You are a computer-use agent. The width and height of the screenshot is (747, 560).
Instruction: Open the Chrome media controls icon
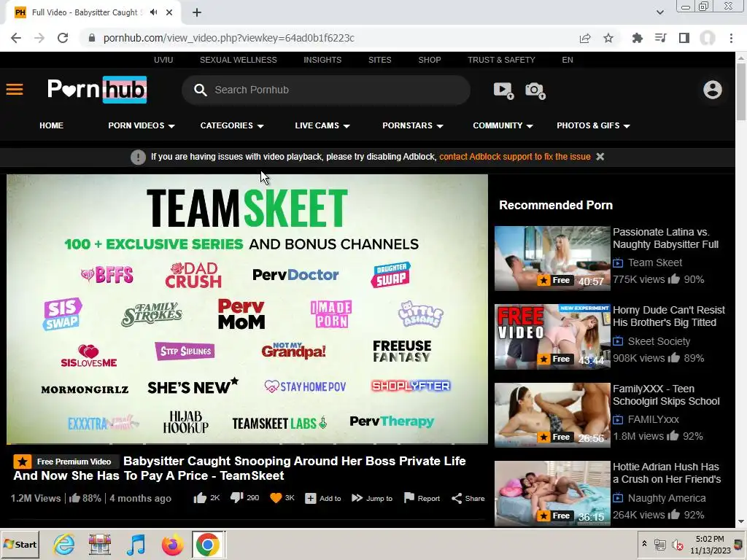(x=661, y=38)
